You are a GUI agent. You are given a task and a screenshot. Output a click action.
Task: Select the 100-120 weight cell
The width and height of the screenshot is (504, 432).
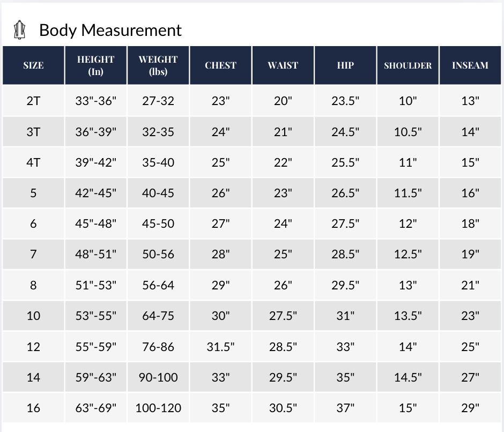(158, 407)
